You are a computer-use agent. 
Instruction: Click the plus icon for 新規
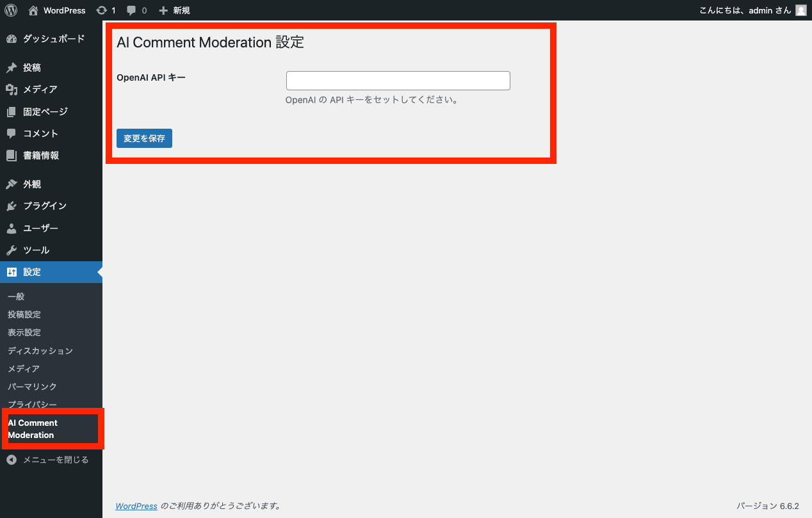[163, 10]
